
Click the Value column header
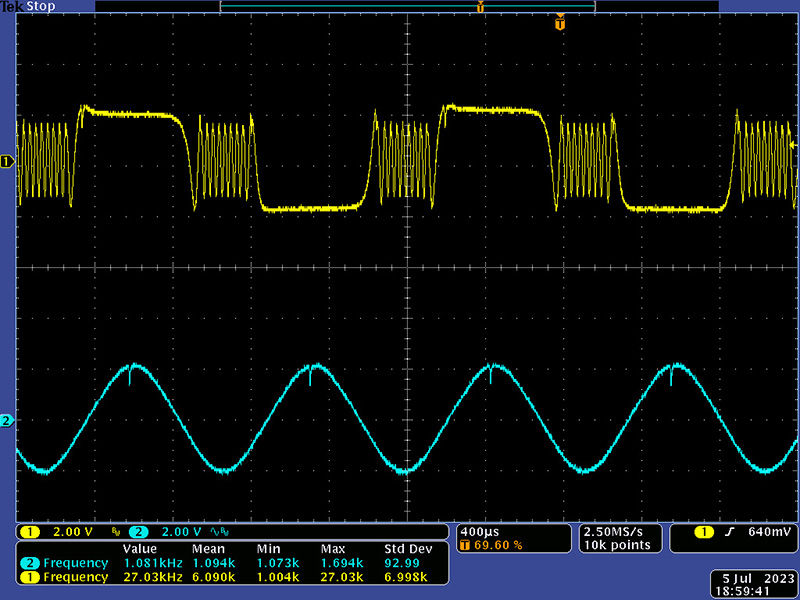click(140, 549)
